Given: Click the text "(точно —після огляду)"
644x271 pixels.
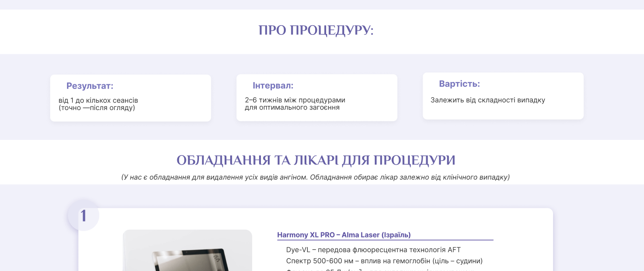Looking at the screenshot, I should [x=96, y=108].
